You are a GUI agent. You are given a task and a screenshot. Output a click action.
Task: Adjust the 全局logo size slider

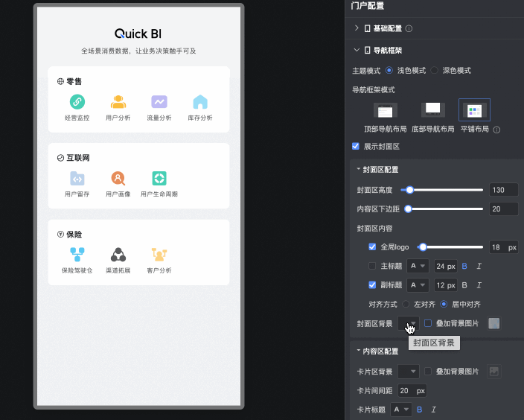pos(423,247)
